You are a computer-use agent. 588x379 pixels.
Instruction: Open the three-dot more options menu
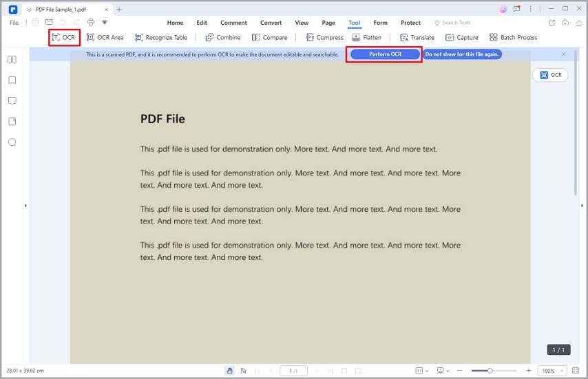[530, 9]
